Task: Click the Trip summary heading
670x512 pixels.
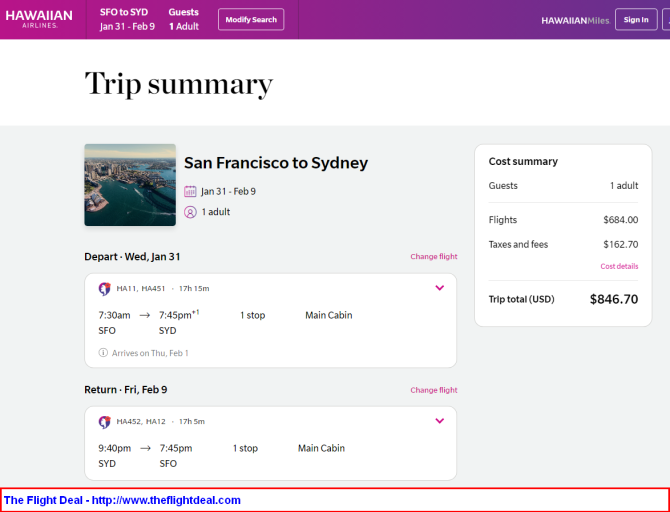Action: tap(179, 84)
